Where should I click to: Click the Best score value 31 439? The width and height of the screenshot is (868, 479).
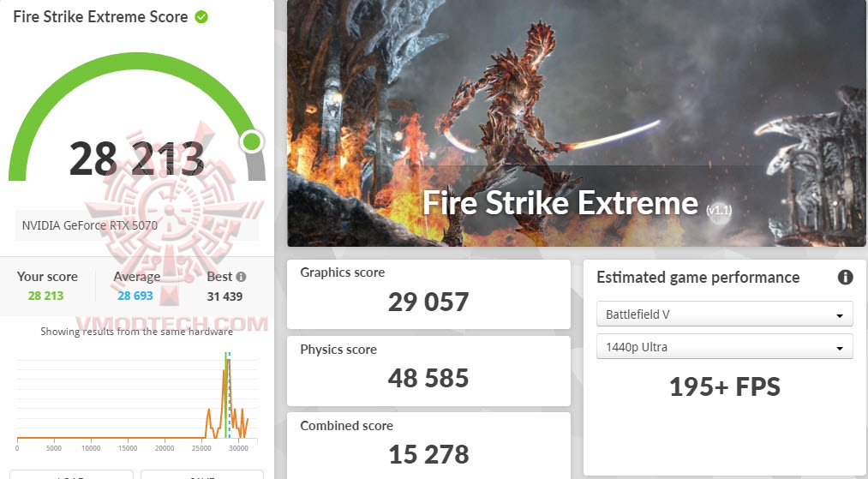224,296
